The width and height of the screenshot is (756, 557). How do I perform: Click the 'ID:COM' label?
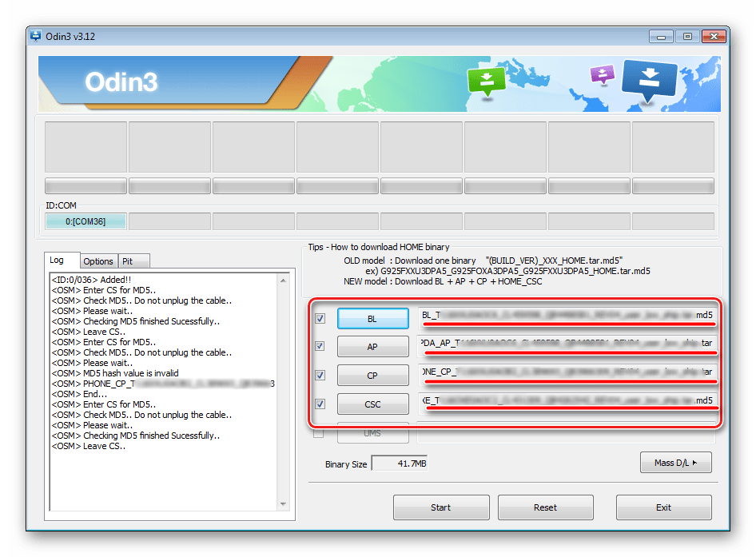click(x=62, y=205)
